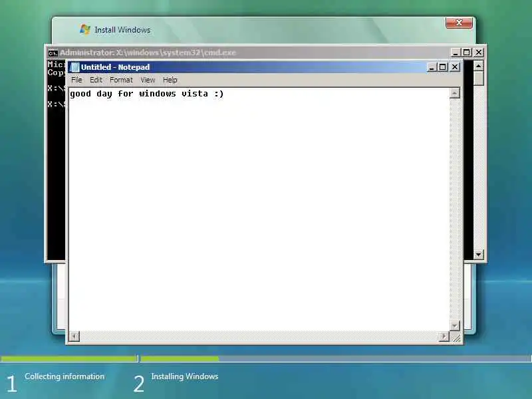Image resolution: width=532 pixels, height=399 pixels.
Task: Minimize the cmd.exe Administrator window
Action: (456, 53)
